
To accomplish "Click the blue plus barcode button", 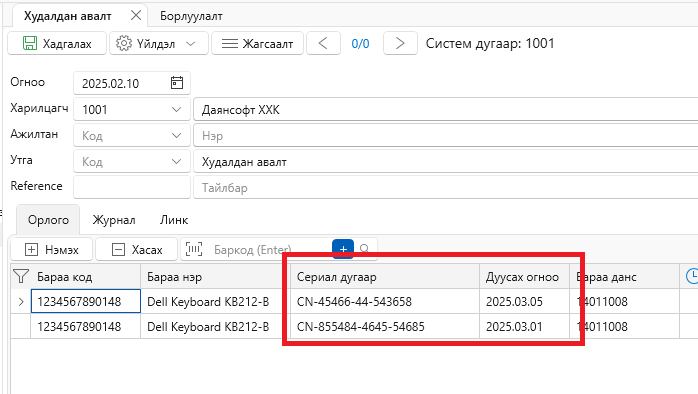I will click(343, 249).
